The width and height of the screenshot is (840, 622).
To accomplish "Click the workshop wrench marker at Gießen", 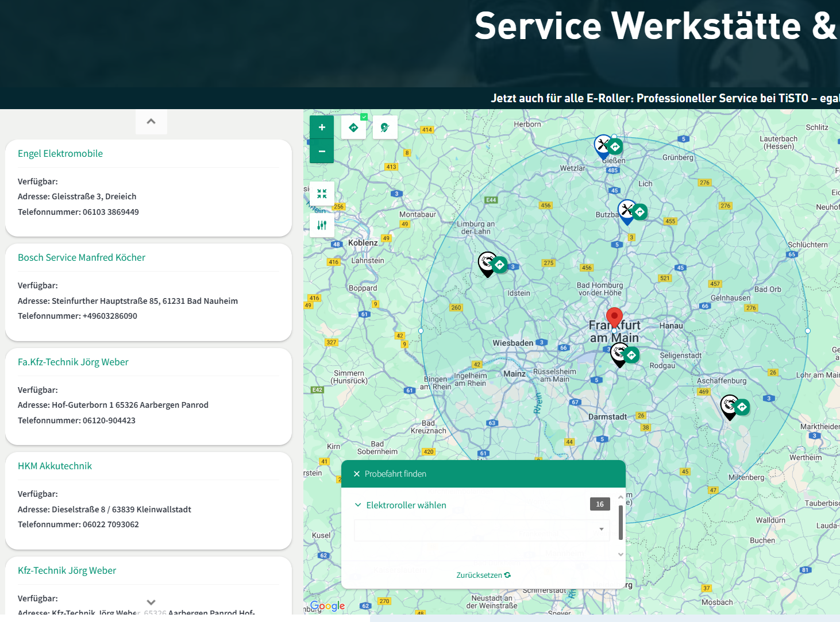I will 602,146.
